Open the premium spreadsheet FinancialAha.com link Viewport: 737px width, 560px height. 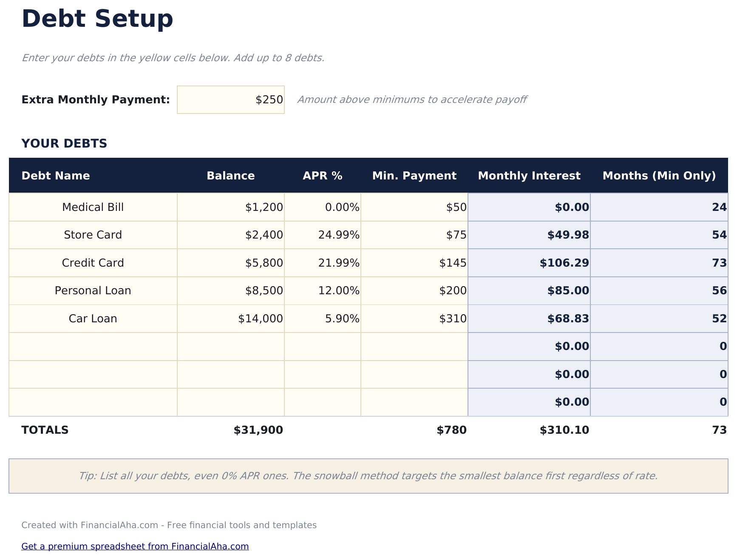[x=136, y=546]
